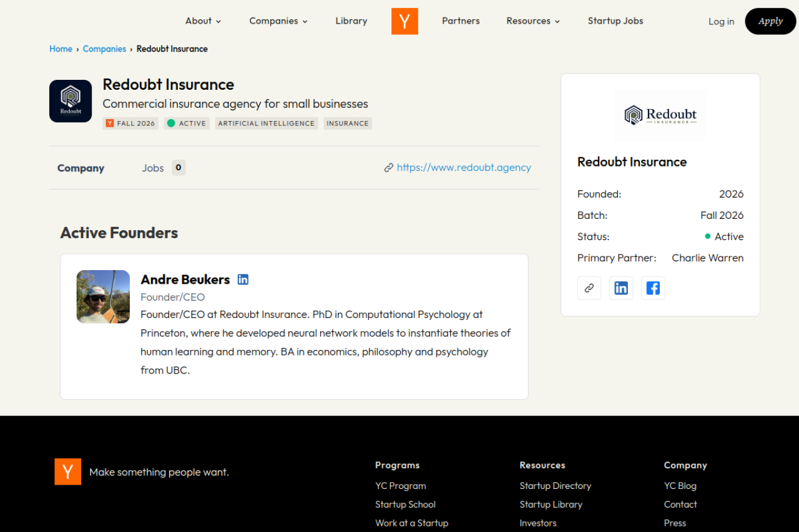Click the Andre Beukers founder name

point(185,279)
